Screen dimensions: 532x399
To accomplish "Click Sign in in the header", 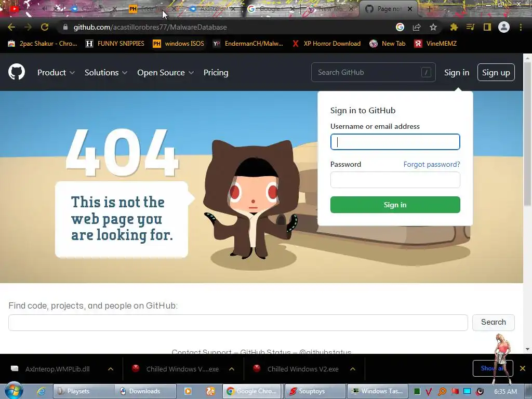I will [457, 72].
